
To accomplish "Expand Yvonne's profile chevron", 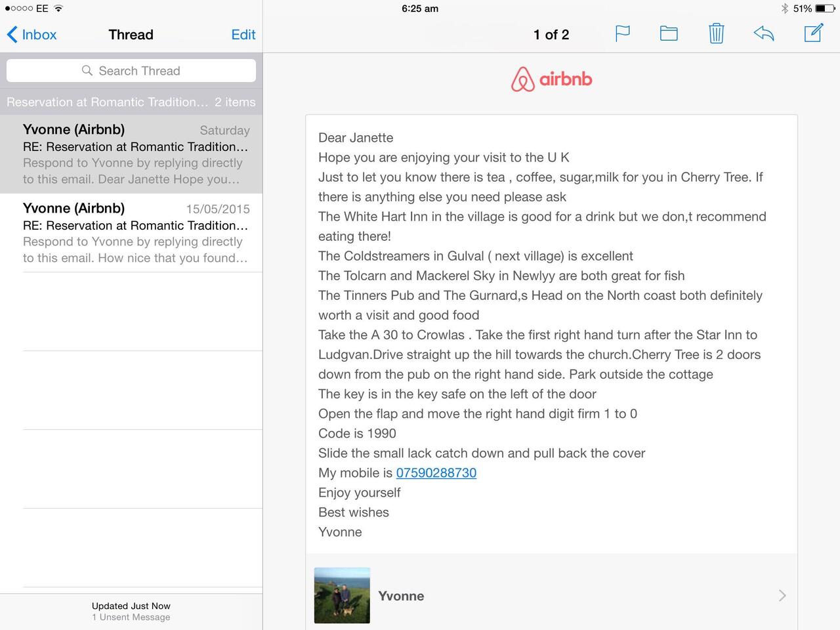I will click(782, 595).
